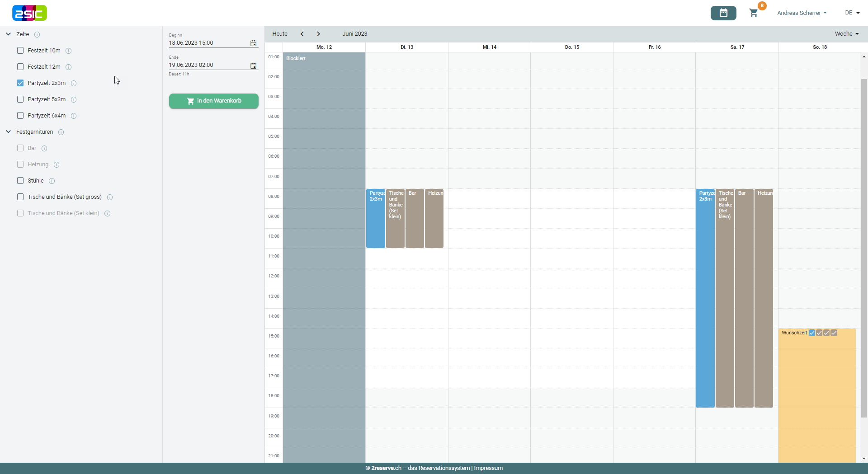
Task: Click the calendar view button in header
Action: [x=723, y=13]
